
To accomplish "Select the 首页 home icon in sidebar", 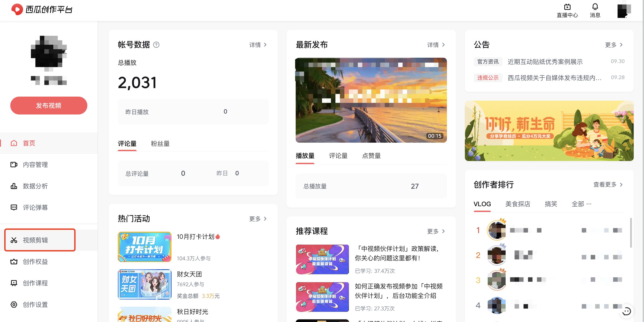I will (x=14, y=143).
